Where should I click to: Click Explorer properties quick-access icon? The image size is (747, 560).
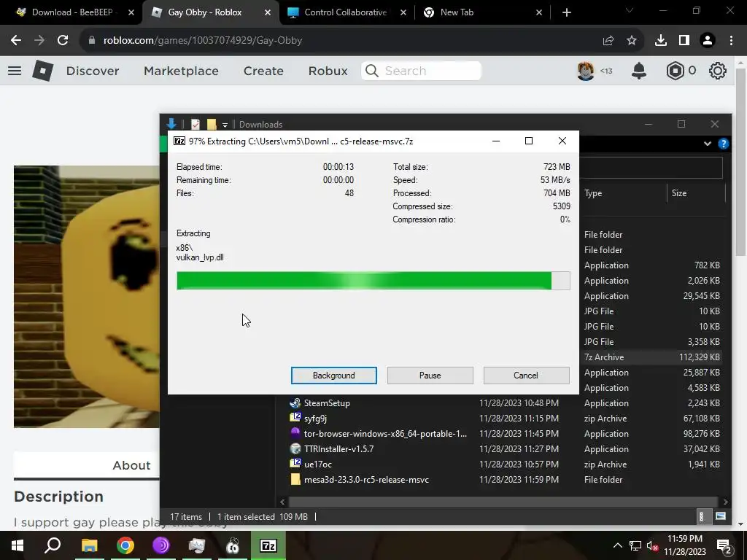pyautogui.click(x=196, y=124)
